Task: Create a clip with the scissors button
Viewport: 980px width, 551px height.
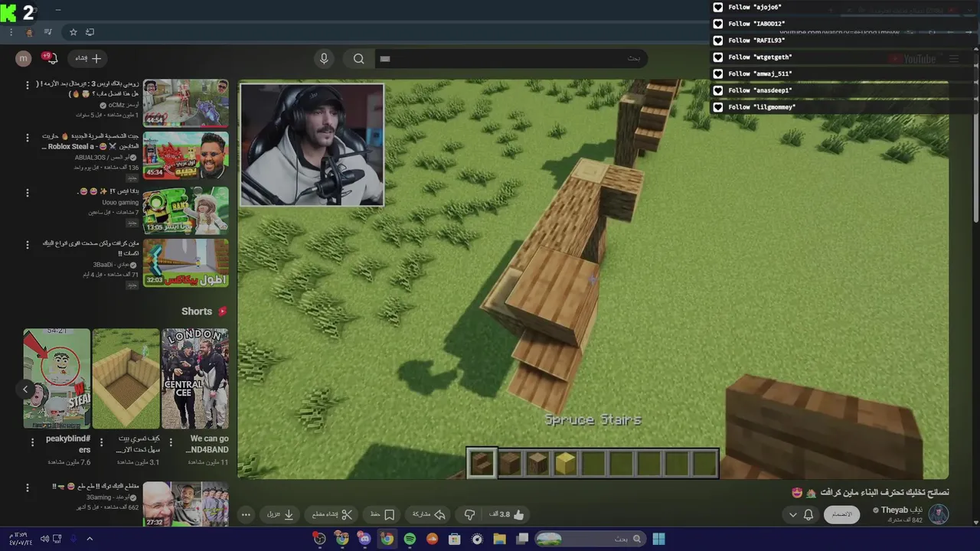Action: pos(332,515)
